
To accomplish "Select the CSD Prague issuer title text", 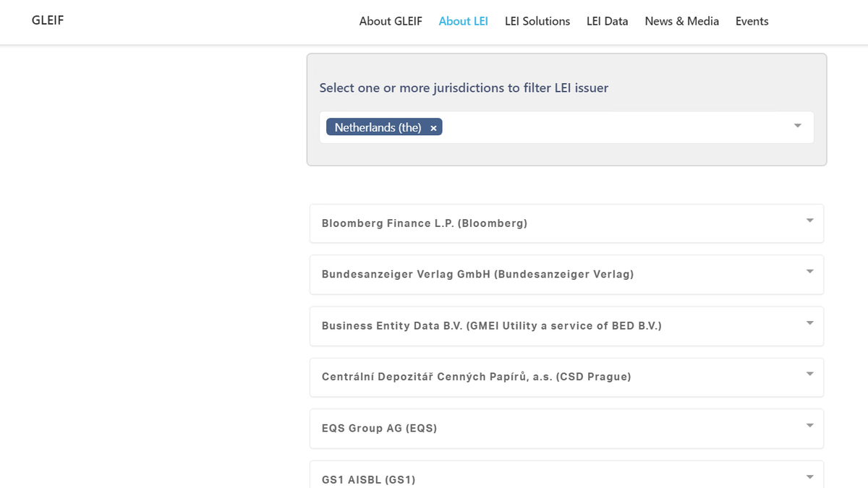I will pos(477,377).
